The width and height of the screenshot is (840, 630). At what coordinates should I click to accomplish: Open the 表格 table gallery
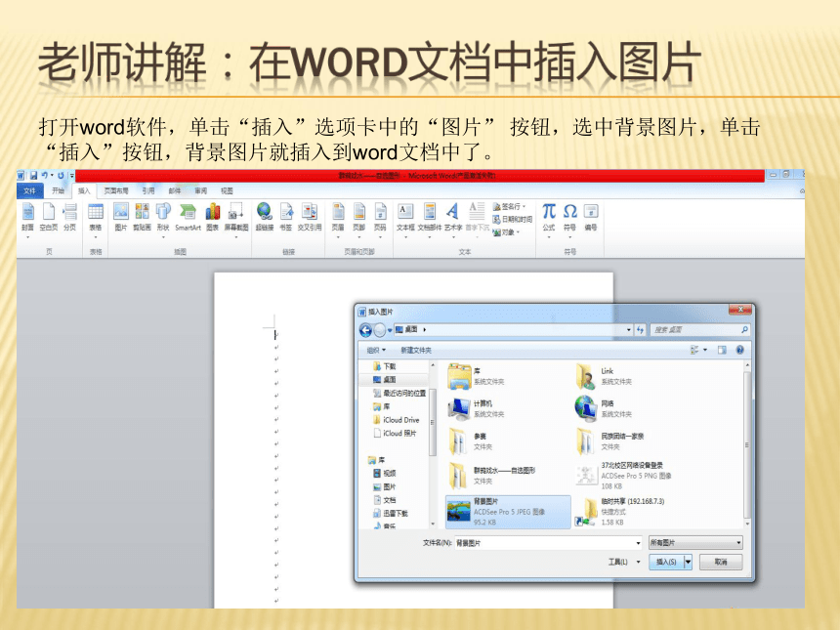(96, 220)
